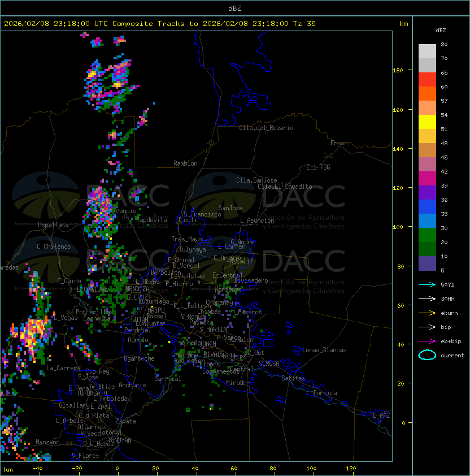
Task: Click the '30HM' legend label
Action: pyautogui.click(x=447, y=299)
